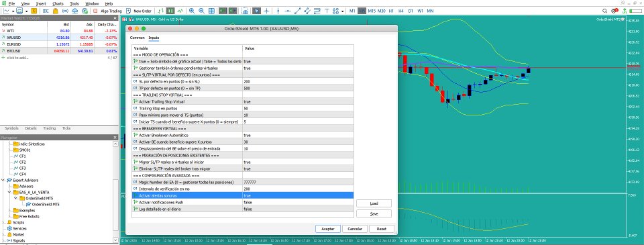This screenshot has width=644, height=245.
Task: Open the objects shapes dropdown arrow
Action: [x=343, y=11]
